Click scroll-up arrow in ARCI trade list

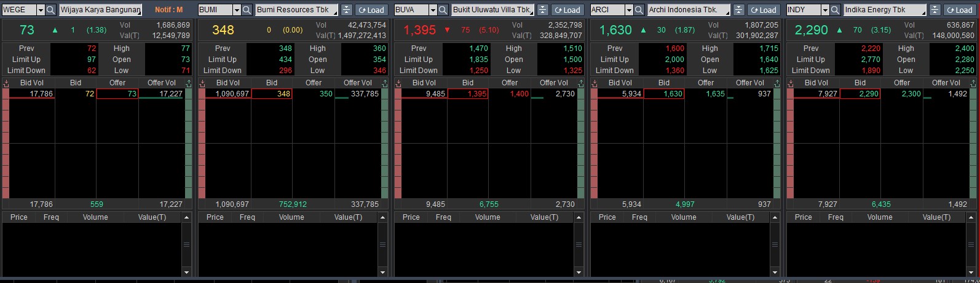tap(775, 217)
